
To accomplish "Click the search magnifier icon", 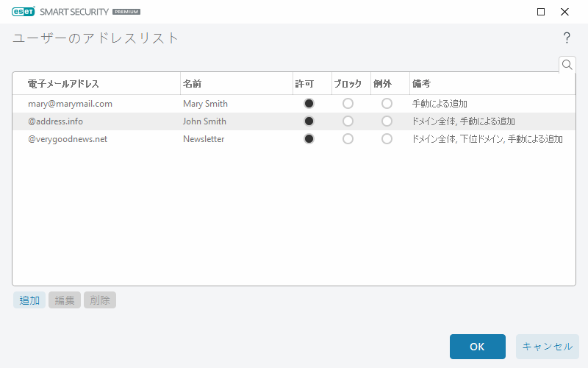I will tap(567, 65).
